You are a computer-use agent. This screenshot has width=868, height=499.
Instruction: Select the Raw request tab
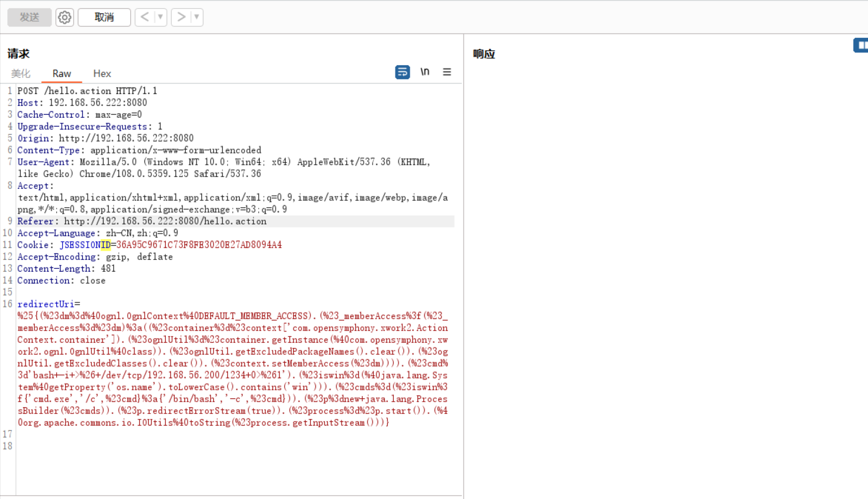[62, 73]
